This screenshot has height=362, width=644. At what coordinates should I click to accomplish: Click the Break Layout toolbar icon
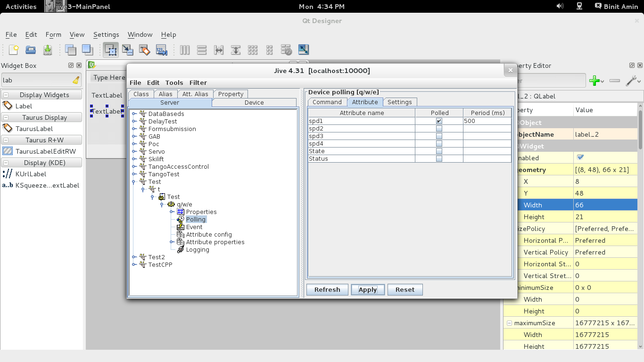pos(286,49)
